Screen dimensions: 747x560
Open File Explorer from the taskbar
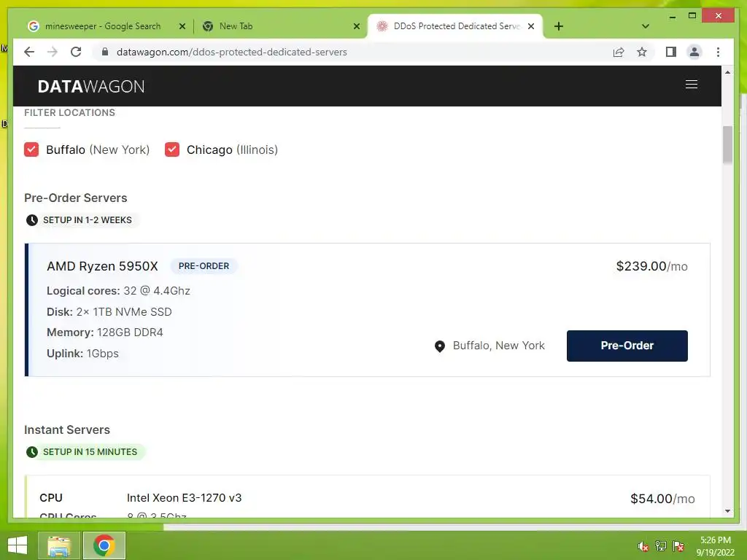(59, 545)
